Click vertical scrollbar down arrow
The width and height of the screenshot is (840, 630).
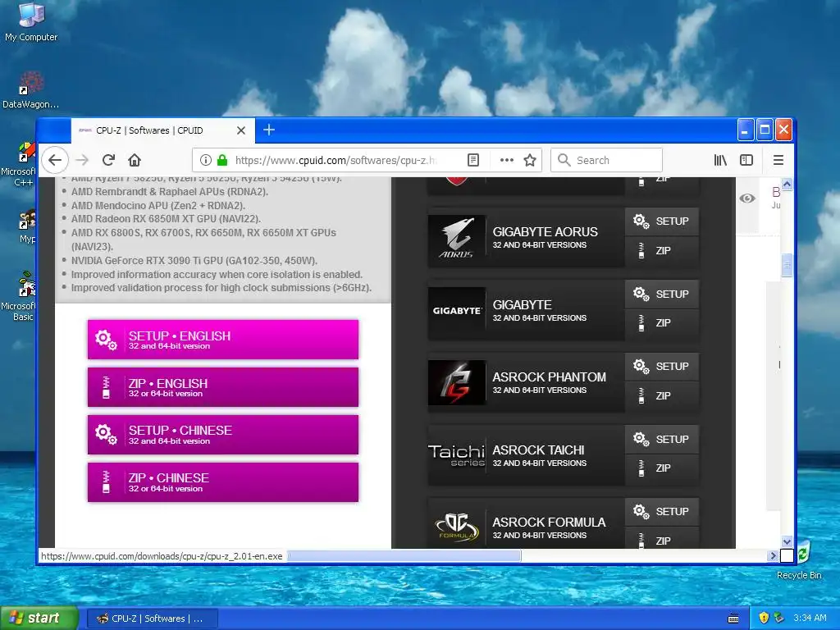click(787, 541)
